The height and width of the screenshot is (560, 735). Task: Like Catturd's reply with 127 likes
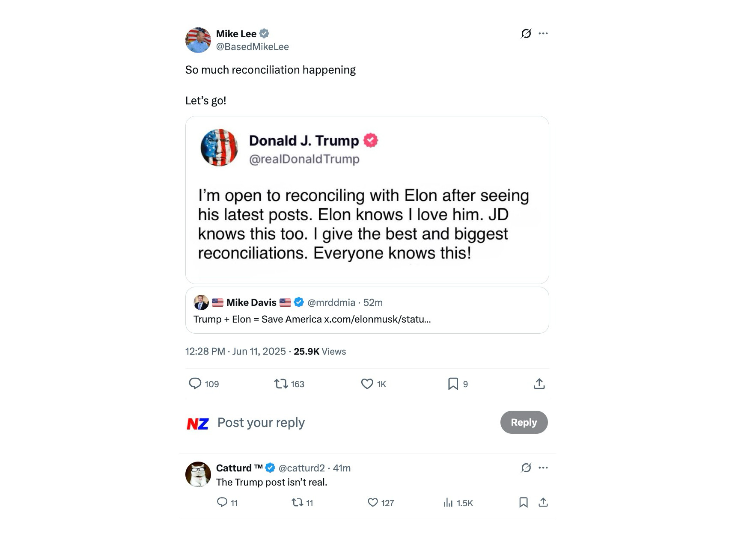373,503
